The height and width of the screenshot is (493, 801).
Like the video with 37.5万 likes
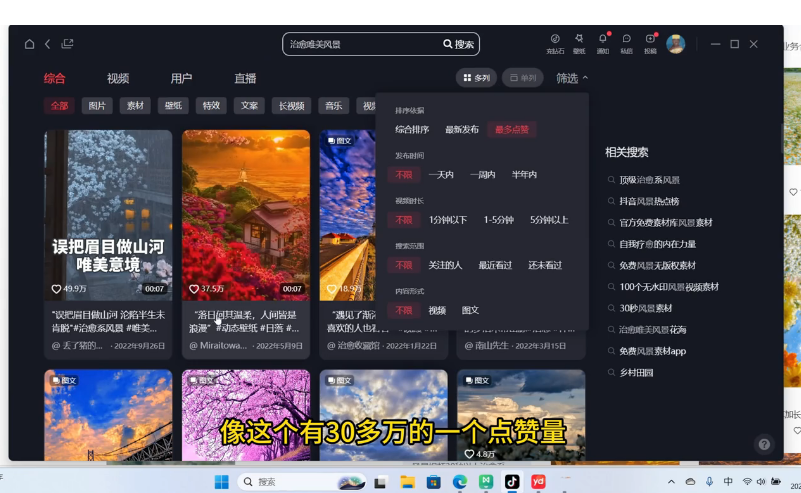tap(194, 289)
